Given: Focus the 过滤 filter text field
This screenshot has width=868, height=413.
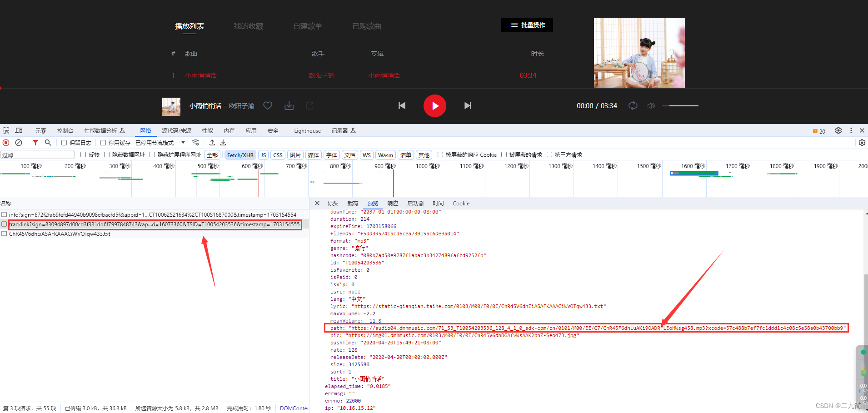Looking at the screenshot, I should (37, 155).
